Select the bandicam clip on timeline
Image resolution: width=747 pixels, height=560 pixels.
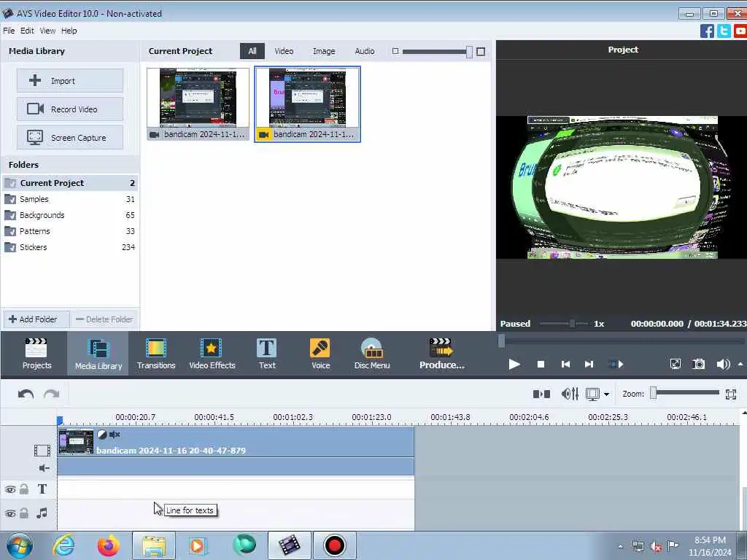coord(236,443)
